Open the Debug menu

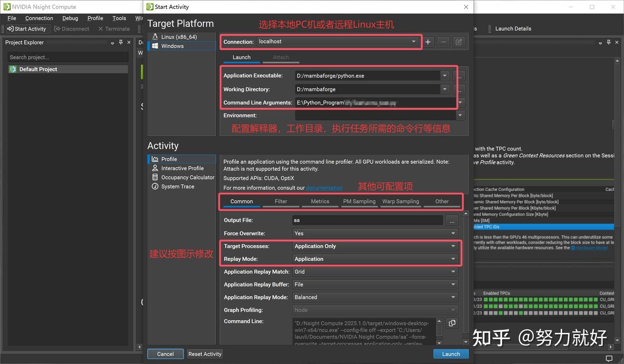point(70,18)
